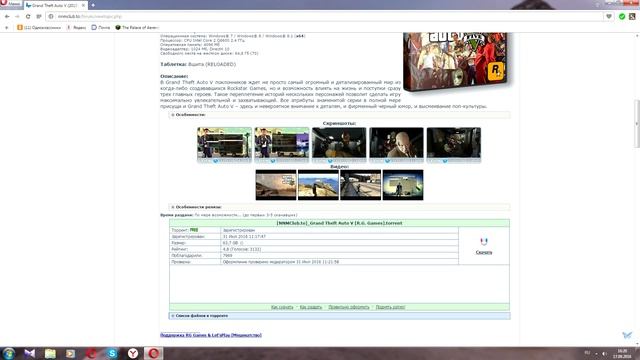The width and height of the screenshot is (640, 360).
Task: Open The Palace of Aeren bookmark
Action: point(137,27)
